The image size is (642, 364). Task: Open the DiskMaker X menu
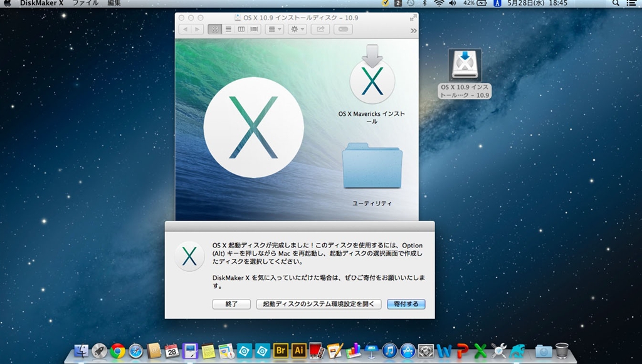(42, 3)
